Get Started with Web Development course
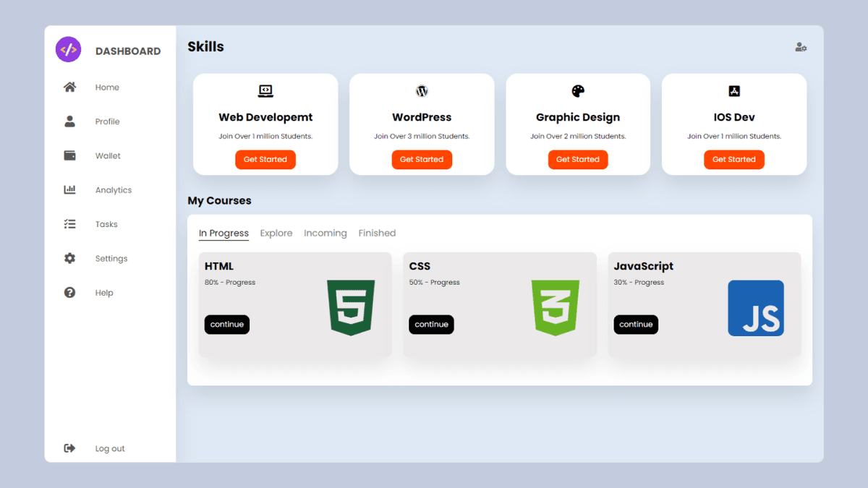This screenshot has height=488, width=868. pyautogui.click(x=265, y=159)
